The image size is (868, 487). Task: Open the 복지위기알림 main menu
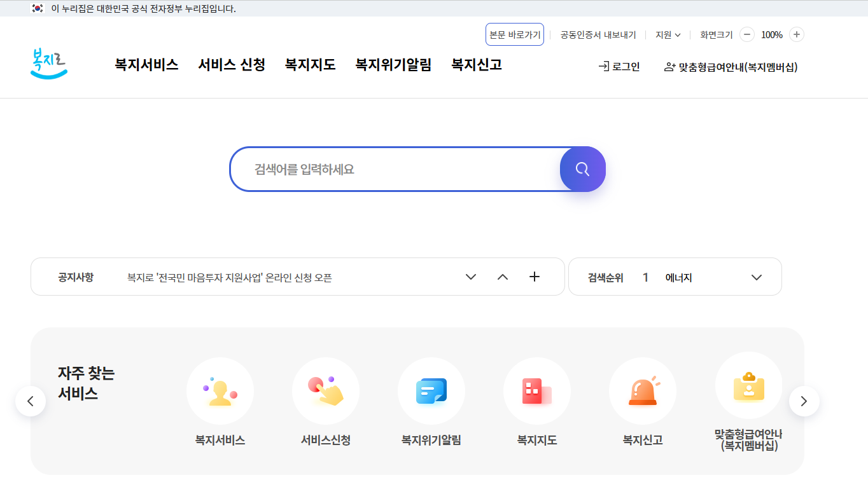[393, 64]
